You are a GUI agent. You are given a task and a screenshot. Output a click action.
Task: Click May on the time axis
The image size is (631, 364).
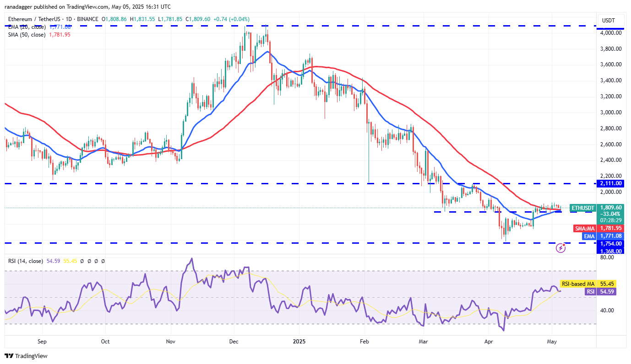[x=551, y=342]
